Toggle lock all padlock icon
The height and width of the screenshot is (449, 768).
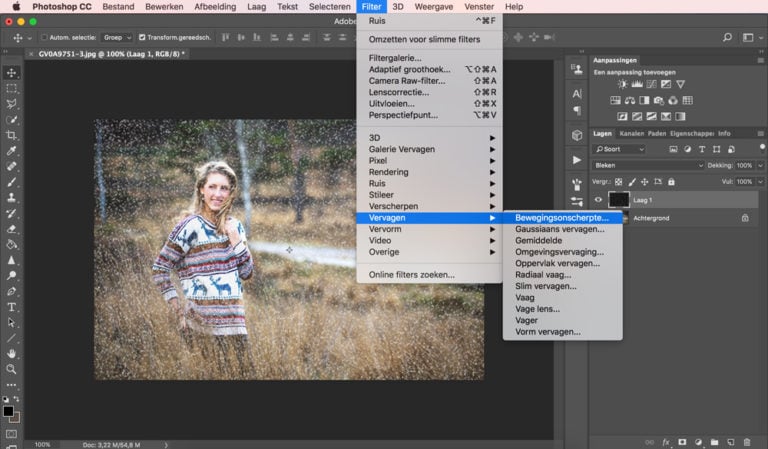point(671,182)
